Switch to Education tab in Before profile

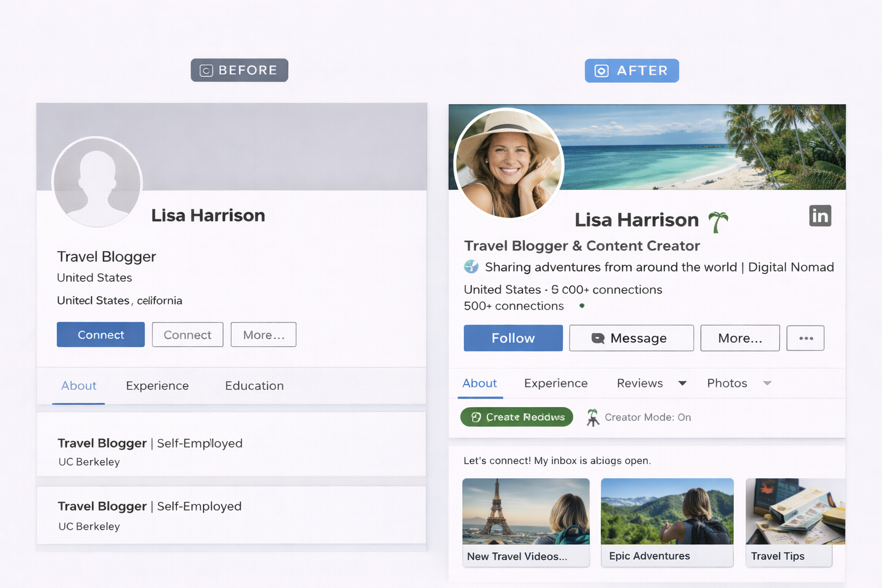click(x=254, y=386)
